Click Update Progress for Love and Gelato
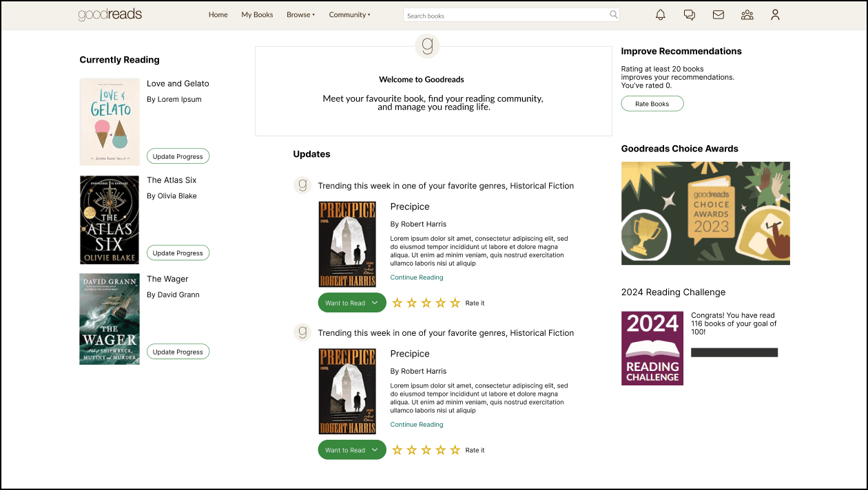This screenshot has height=490, width=868. click(178, 156)
